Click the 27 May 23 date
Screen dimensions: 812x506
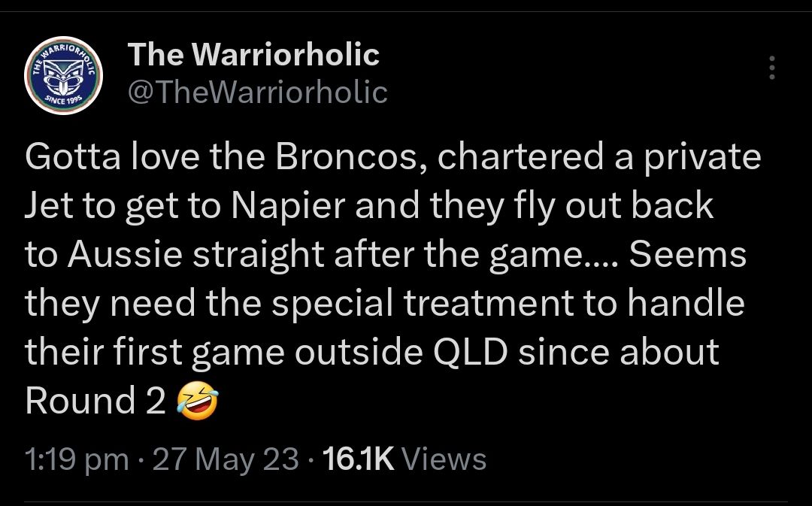point(226,459)
